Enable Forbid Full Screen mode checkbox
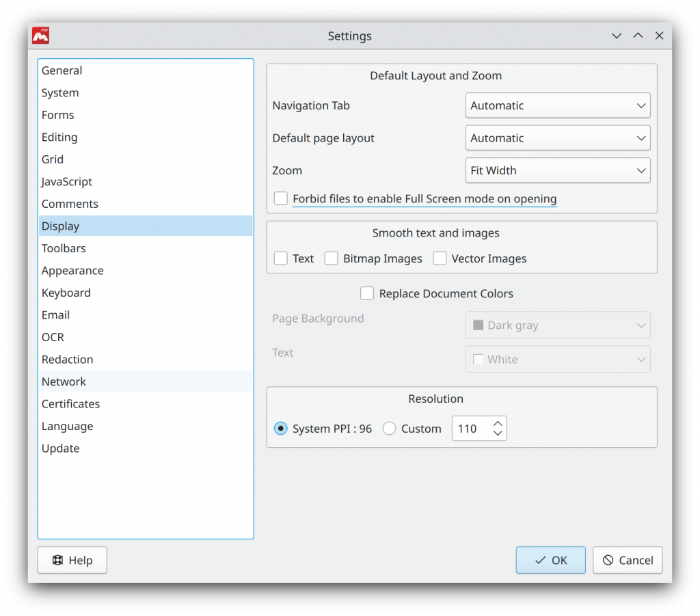Image resolution: width=700 pixels, height=616 pixels. (281, 198)
